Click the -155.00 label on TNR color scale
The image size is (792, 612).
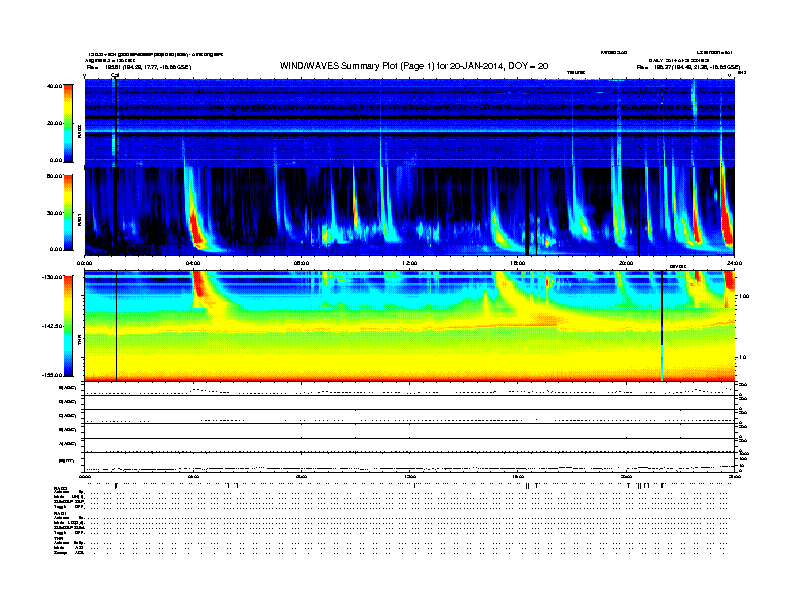point(52,375)
